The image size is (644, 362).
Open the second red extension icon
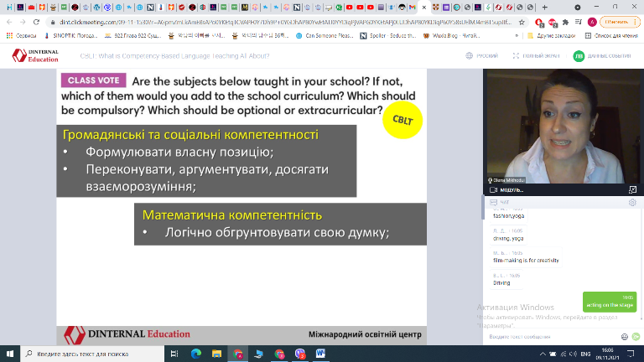553,22
